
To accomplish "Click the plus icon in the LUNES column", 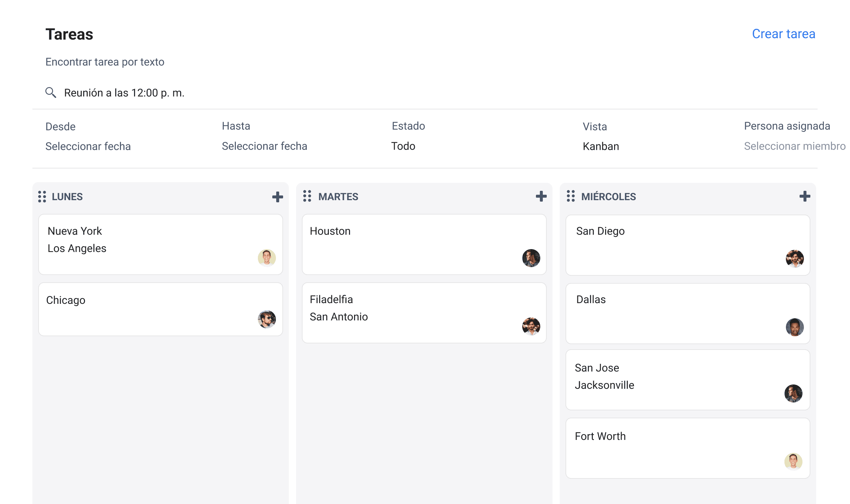I will pos(277,197).
